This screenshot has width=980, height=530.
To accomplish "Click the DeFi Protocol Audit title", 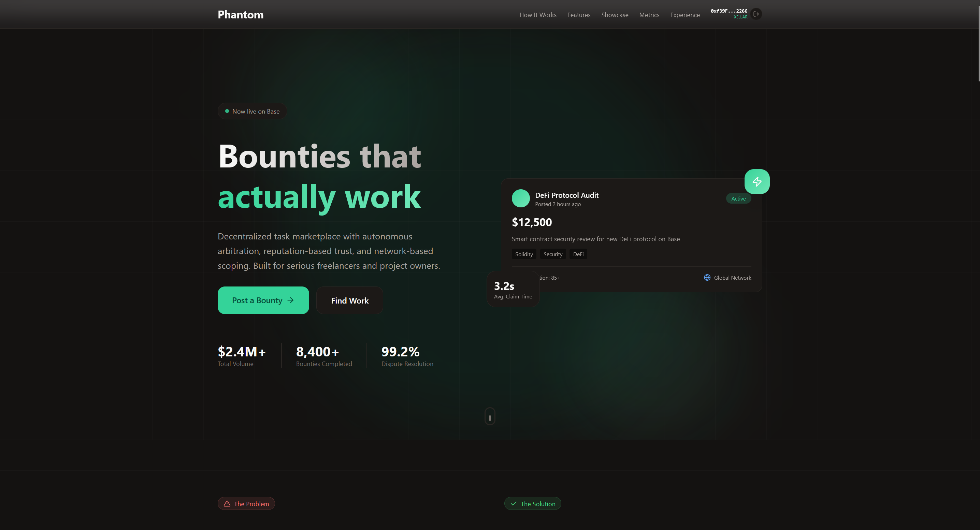I will (566, 195).
